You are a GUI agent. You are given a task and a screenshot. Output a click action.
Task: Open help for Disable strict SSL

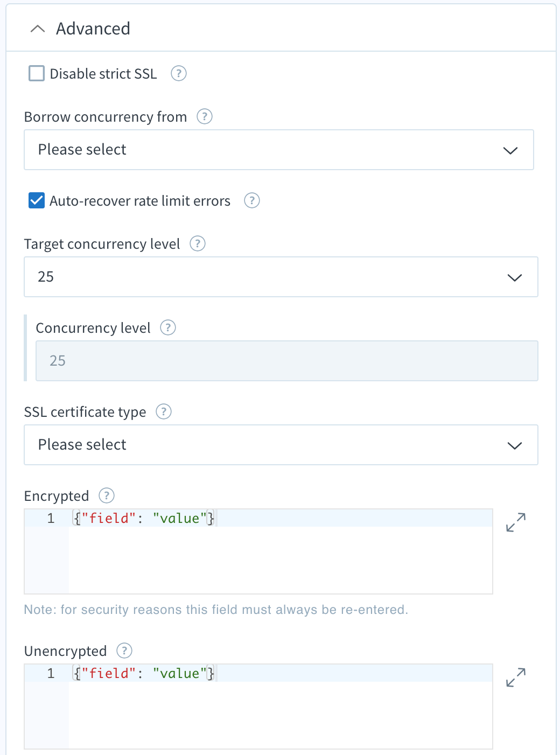tap(179, 73)
